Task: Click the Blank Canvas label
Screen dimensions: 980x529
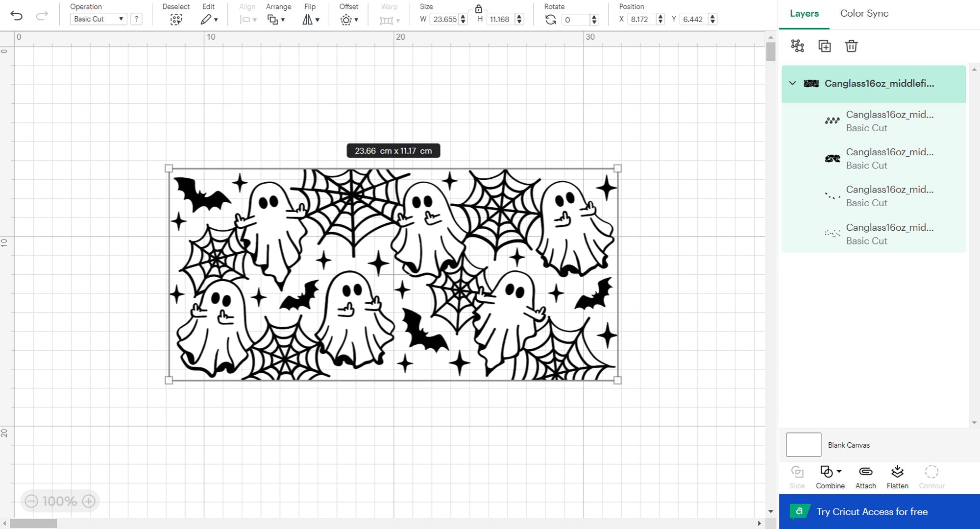Action: click(x=849, y=445)
